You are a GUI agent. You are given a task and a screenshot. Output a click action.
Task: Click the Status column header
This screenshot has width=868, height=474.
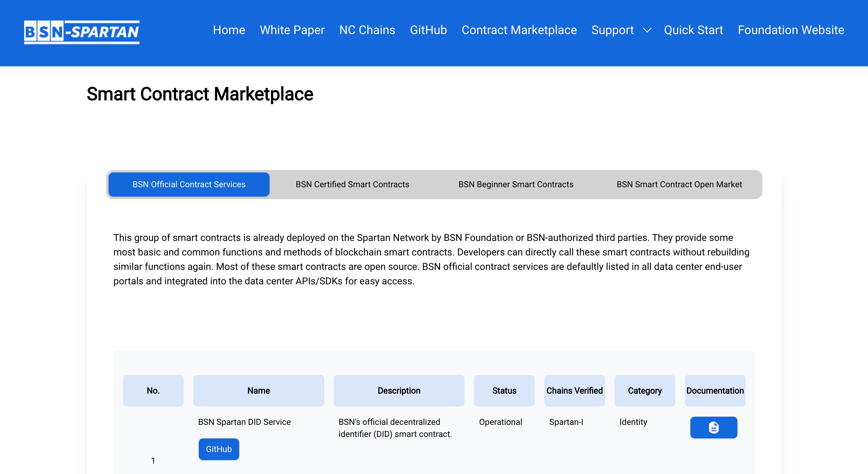point(504,390)
